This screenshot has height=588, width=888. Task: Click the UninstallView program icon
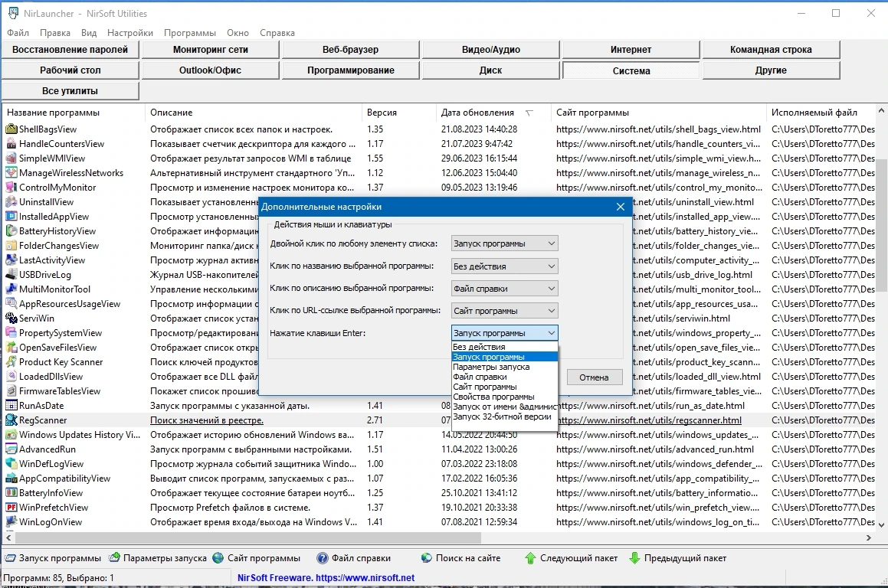point(11,202)
